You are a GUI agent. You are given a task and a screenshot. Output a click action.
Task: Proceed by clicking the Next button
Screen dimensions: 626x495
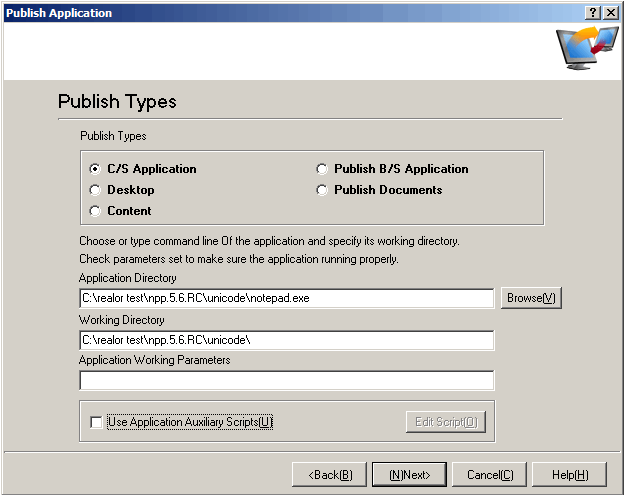(409, 474)
